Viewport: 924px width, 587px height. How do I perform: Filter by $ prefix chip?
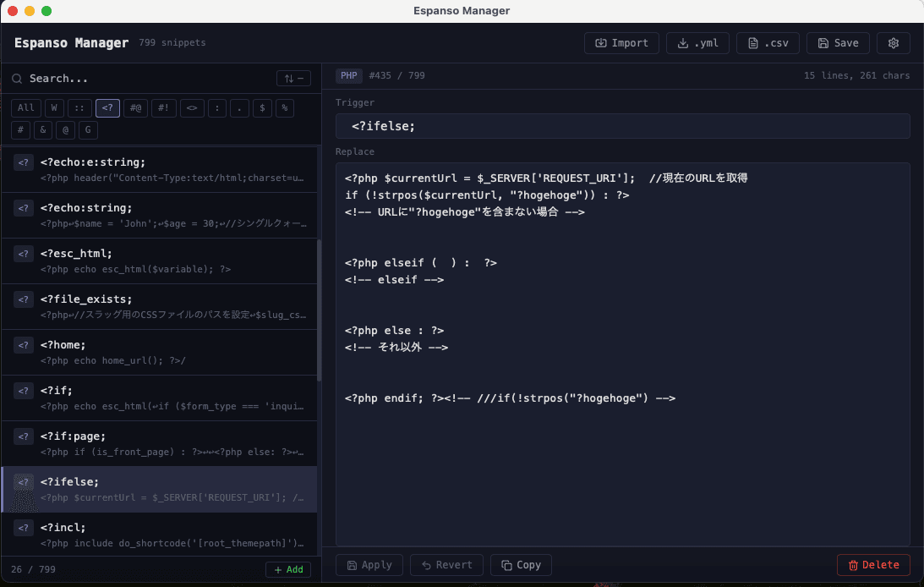point(262,108)
